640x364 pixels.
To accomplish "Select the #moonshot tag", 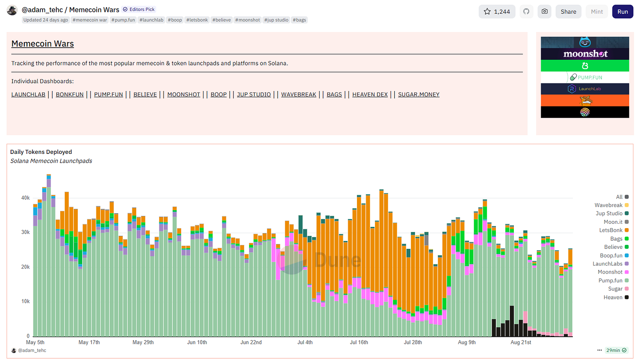I will 248,20.
